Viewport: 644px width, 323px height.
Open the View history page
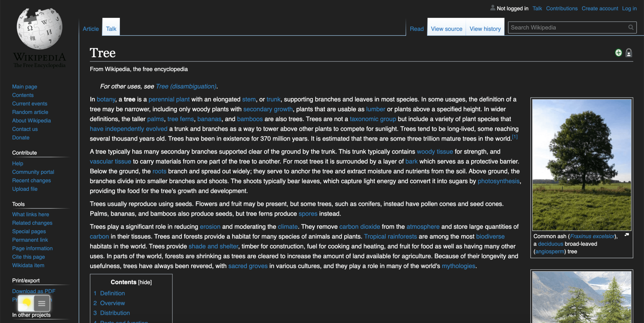[x=485, y=29]
